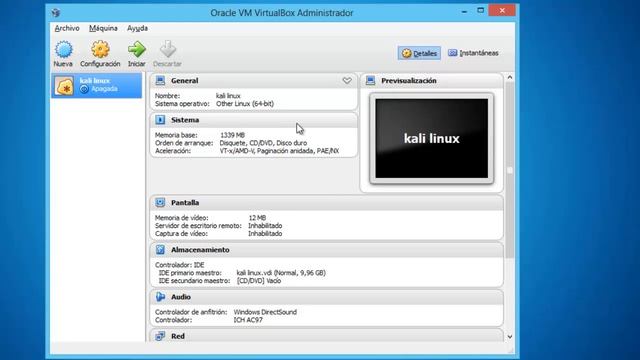Image resolution: width=640 pixels, height=360 pixels.
Task: Click the VirtualBox title bar app icon
Action: [56, 13]
